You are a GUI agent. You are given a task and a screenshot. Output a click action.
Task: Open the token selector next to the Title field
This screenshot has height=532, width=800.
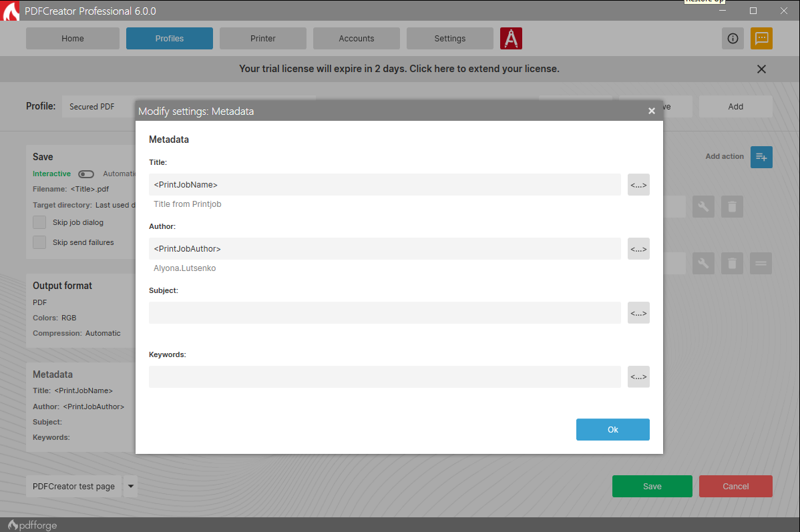[638, 184]
